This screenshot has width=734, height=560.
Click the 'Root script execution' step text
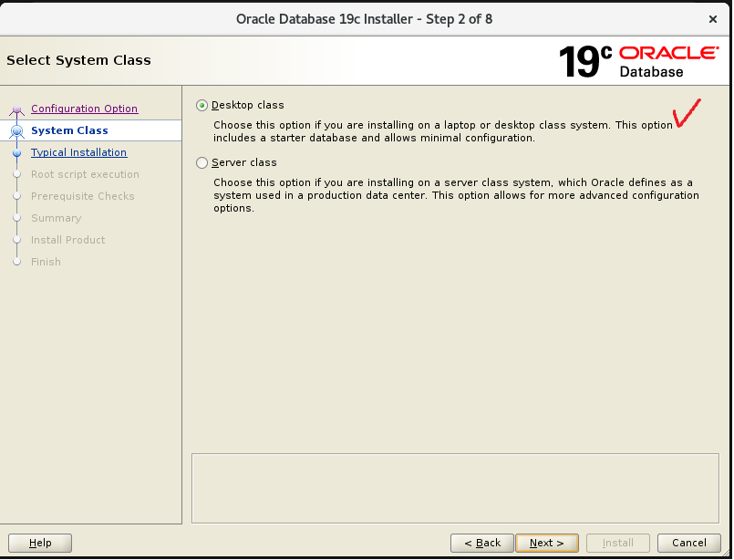[x=85, y=174]
